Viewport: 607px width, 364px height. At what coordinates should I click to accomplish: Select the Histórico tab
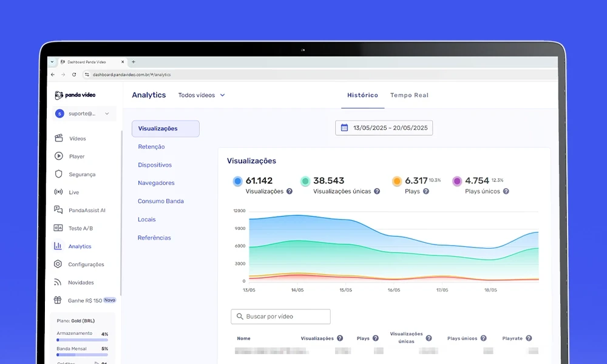(362, 95)
